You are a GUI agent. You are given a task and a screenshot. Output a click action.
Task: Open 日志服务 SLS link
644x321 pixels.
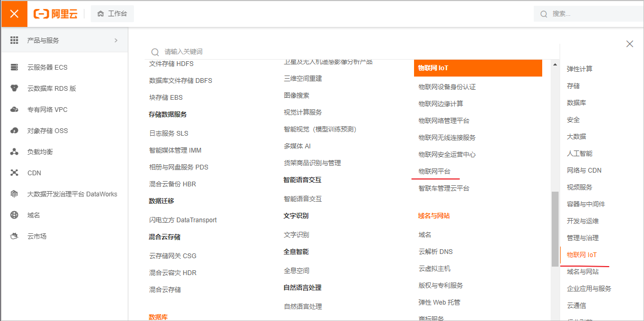[169, 133]
